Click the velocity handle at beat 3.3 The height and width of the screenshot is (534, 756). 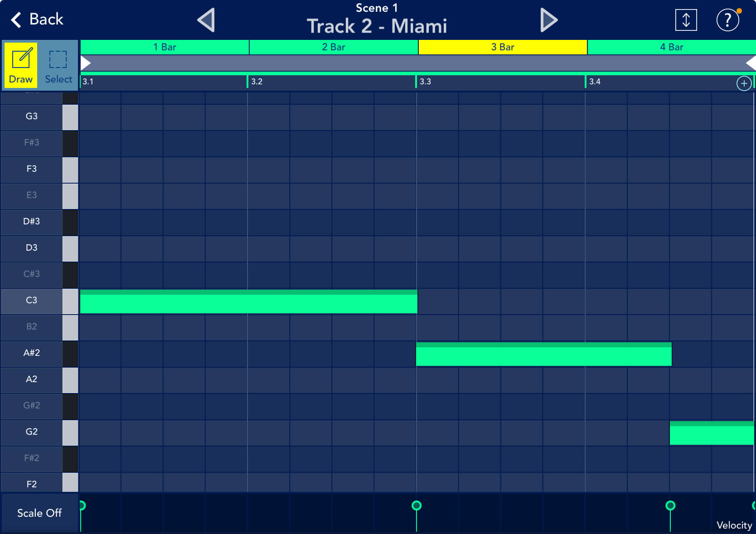tap(416, 505)
